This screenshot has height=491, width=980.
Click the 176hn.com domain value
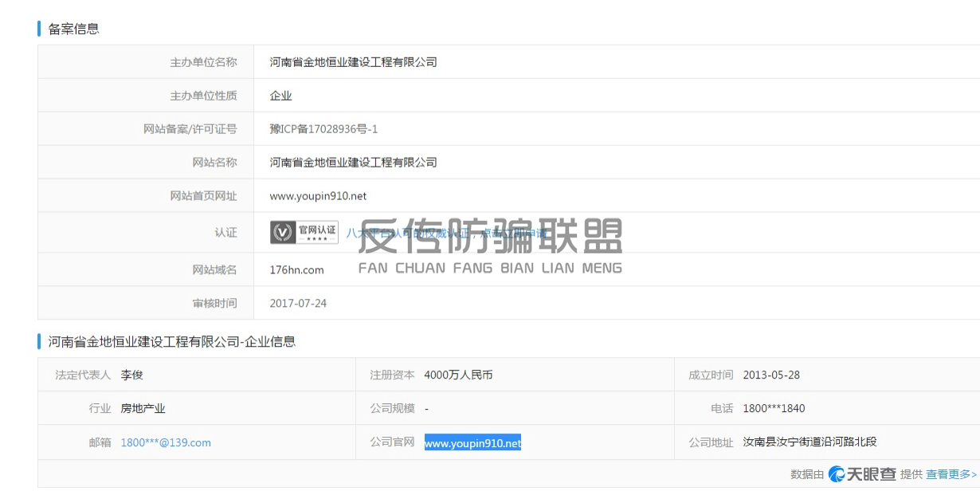click(296, 270)
